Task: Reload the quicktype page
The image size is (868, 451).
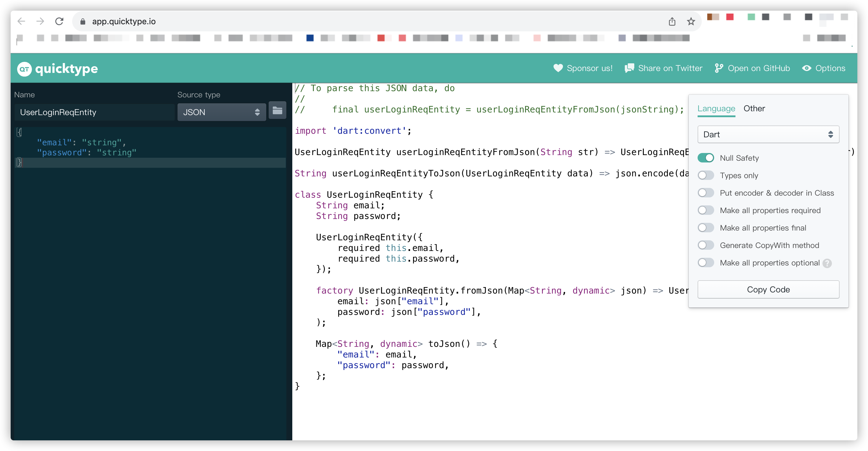Action: coord(59,21)
